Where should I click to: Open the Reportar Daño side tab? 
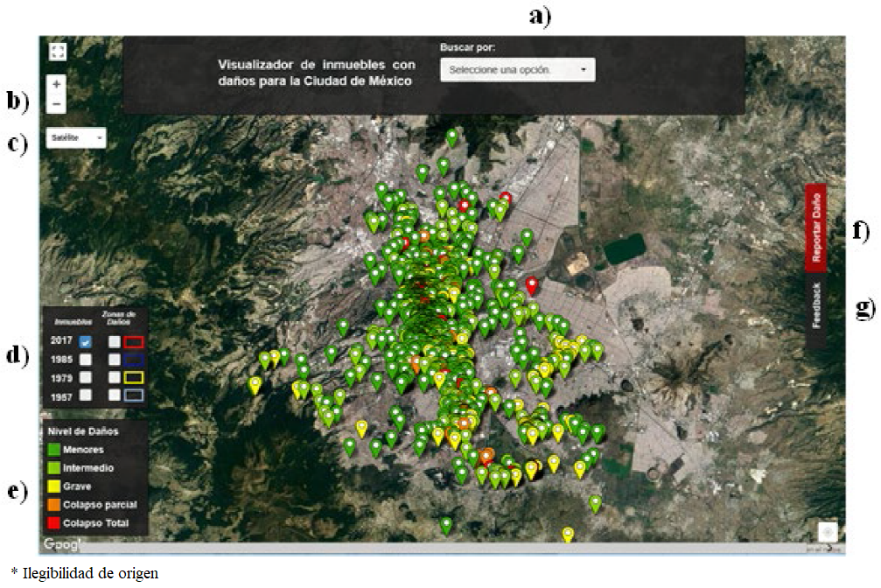(x=815, y=228)
